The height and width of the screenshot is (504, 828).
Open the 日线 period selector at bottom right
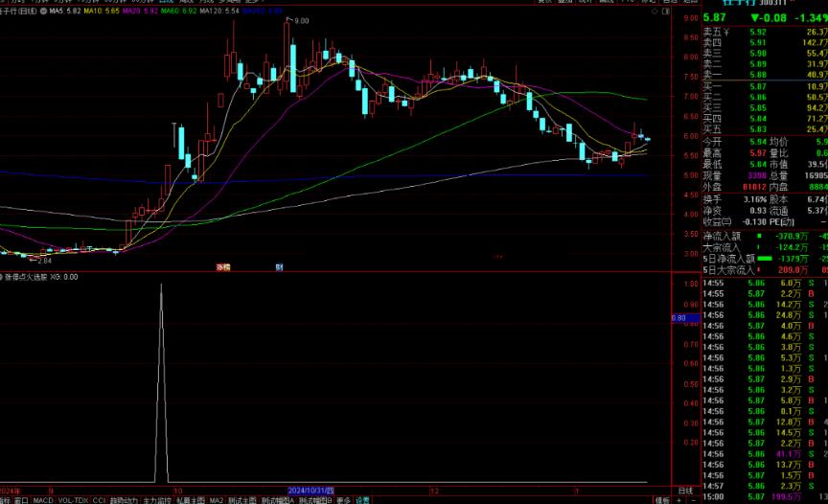click(x=685, y=491)
